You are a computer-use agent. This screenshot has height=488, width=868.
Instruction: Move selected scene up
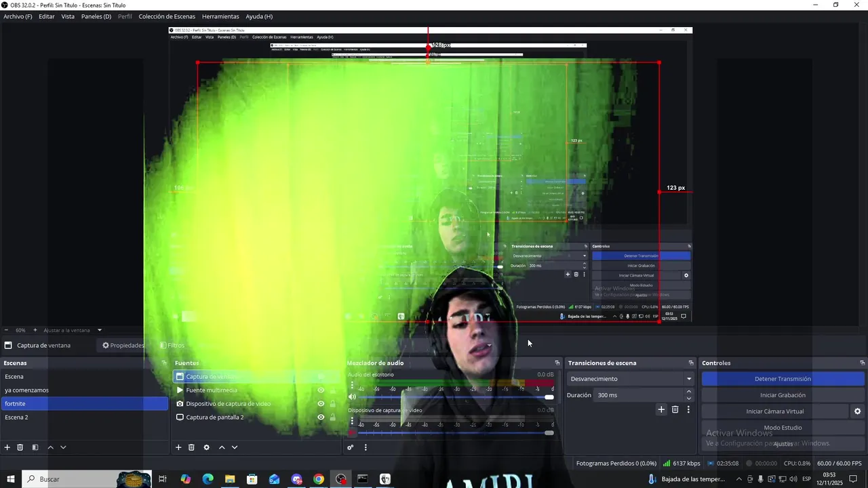coord(50,447)
